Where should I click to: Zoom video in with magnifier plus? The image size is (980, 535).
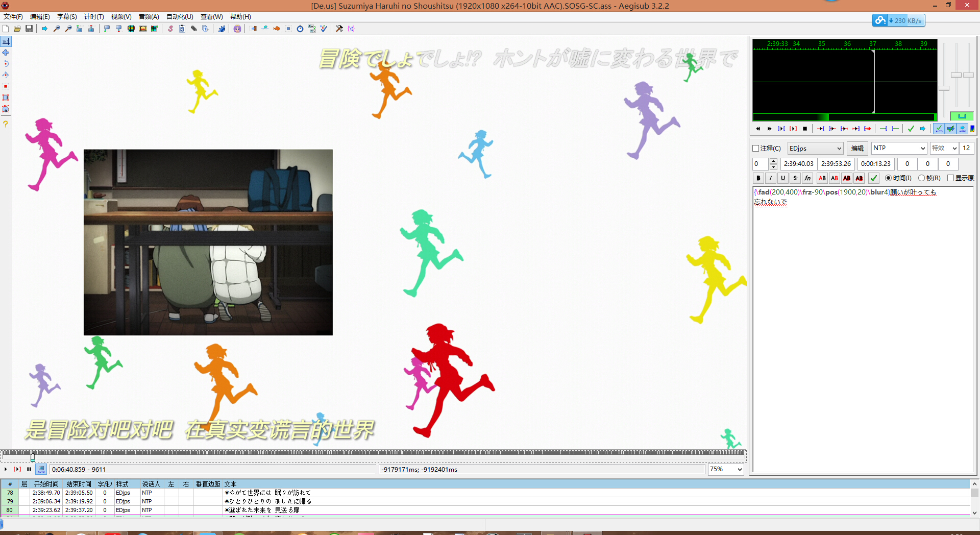57,29
